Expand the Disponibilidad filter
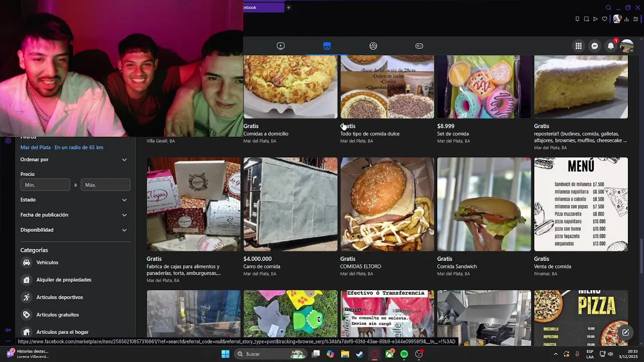The height and width of the screenshot is (362, 644). [75, 230]
